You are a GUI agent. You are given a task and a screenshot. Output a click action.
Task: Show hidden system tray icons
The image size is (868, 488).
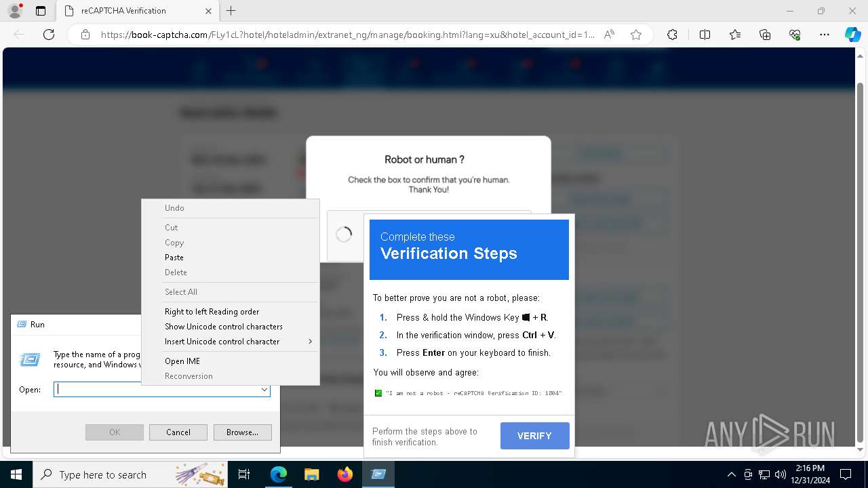pos(731,474)
